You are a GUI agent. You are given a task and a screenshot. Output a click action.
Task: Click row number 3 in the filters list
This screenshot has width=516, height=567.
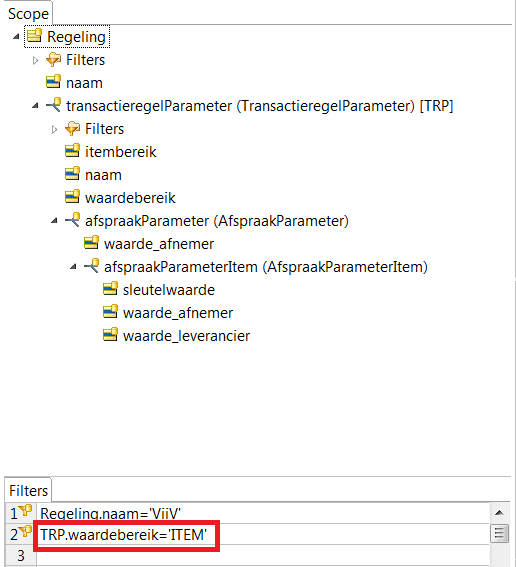[21, 555]
